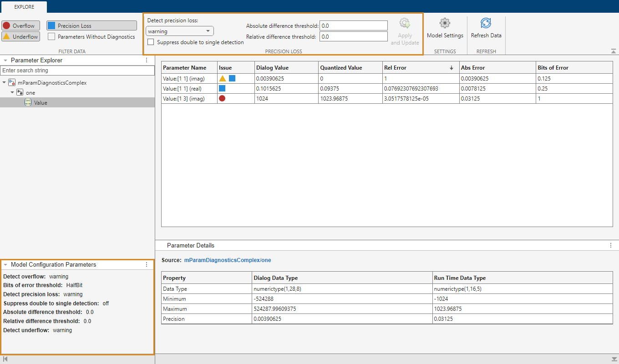This screenshot has height=364, width=619.
Task: Click the expand arrow at bottom right
Action: [614, 359]
